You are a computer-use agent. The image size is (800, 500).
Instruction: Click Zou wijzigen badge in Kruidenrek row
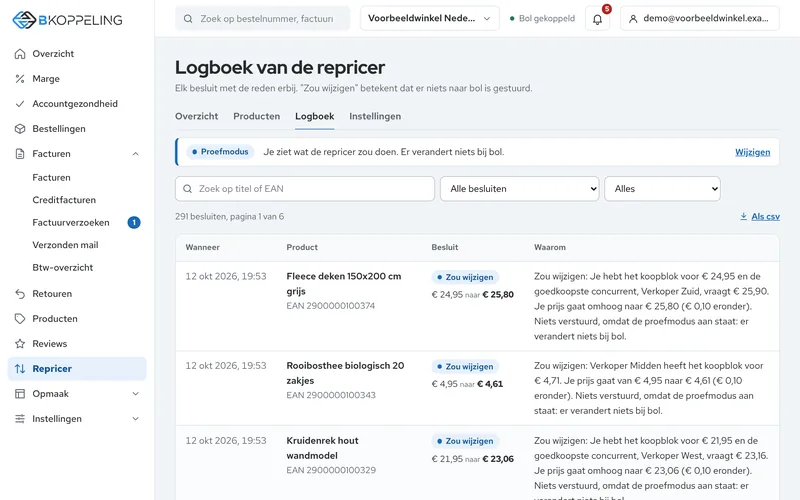point(465,441)
